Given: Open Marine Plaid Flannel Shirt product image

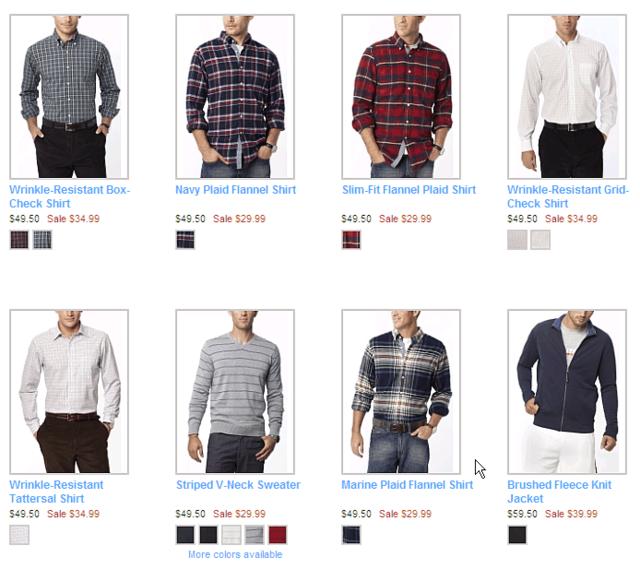Looking at the screenshot, I should (401, 392).
